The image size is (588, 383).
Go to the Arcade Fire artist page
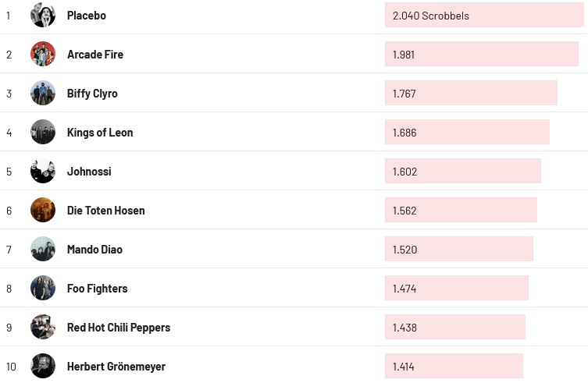point(95,55)
